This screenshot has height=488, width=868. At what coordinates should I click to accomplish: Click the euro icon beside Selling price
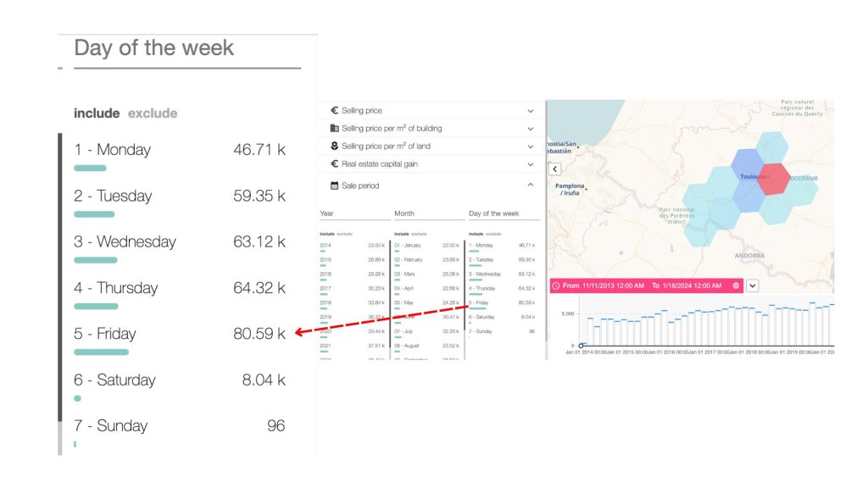pyautogui.click(x=334, y=111)
